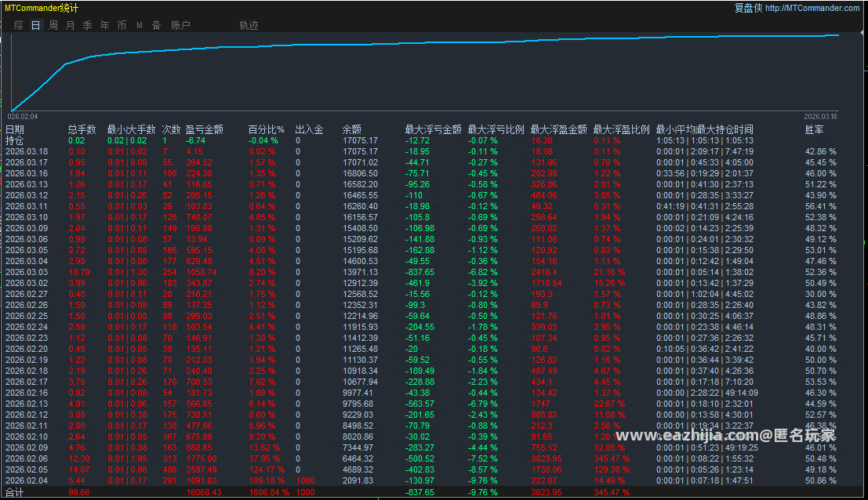Image resolution: width=868 pixels, height=500 pixels.
Task: Click the 最大浮盈比例 column header
Action: [x=621, y=129]
